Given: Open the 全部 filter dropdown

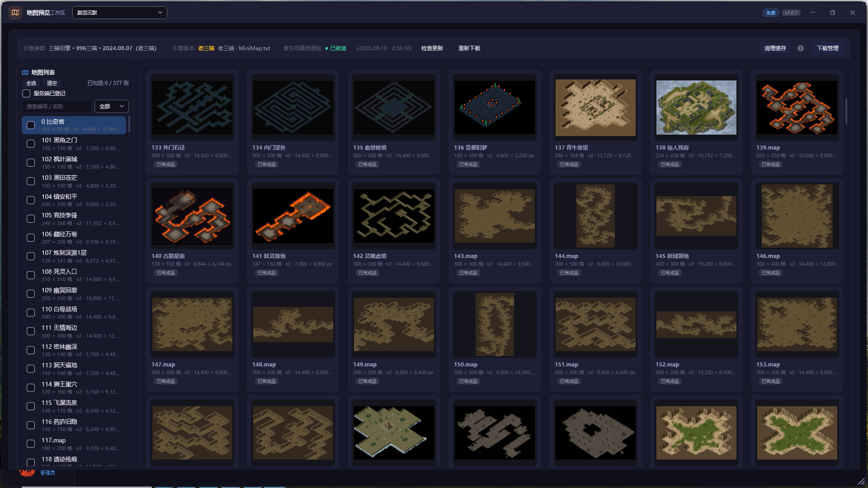Looking at the screenshot, I should pyautogui.click(x=112, y=106).
